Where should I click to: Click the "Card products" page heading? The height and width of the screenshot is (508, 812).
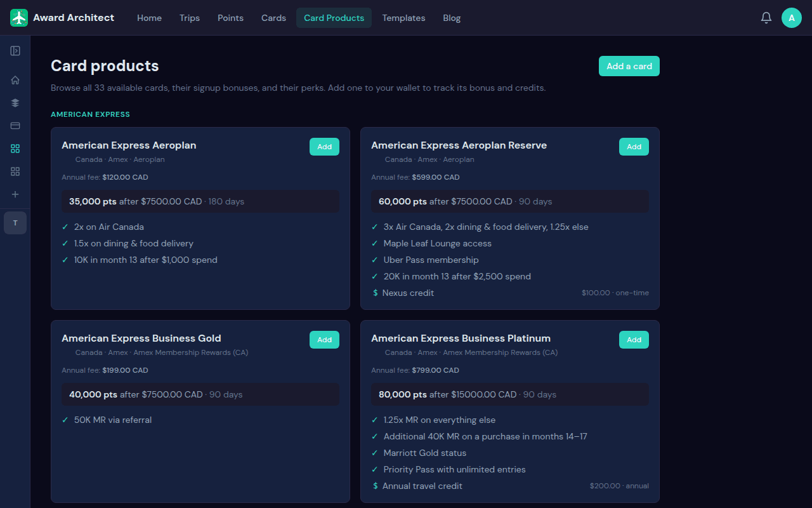(105, 66)
